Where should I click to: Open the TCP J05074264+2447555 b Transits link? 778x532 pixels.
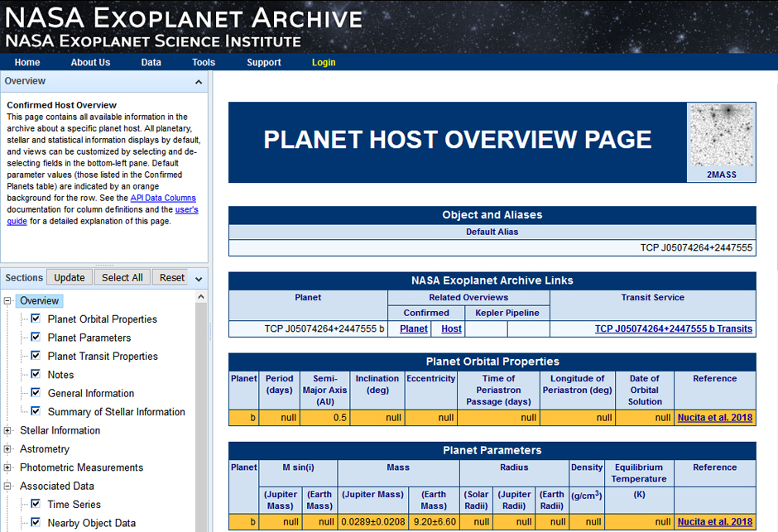pos(674,328)
